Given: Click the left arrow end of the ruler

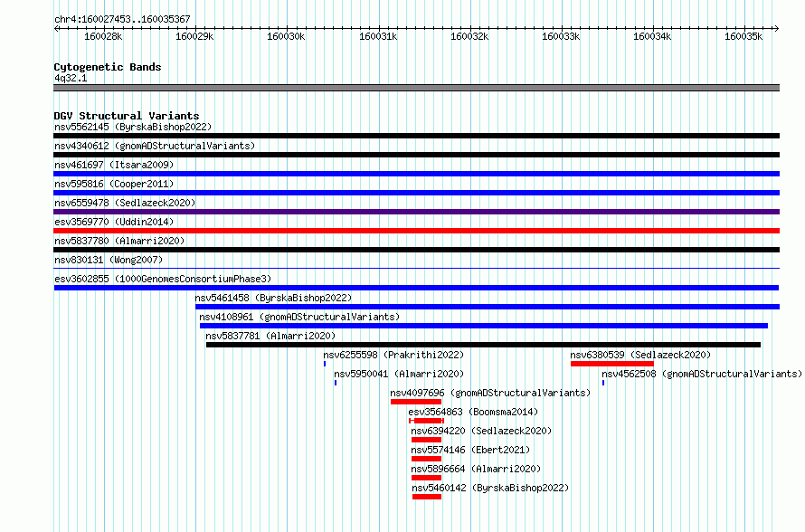Looking at the screenshot, I should pyautogui.click(x=56, y=28).
